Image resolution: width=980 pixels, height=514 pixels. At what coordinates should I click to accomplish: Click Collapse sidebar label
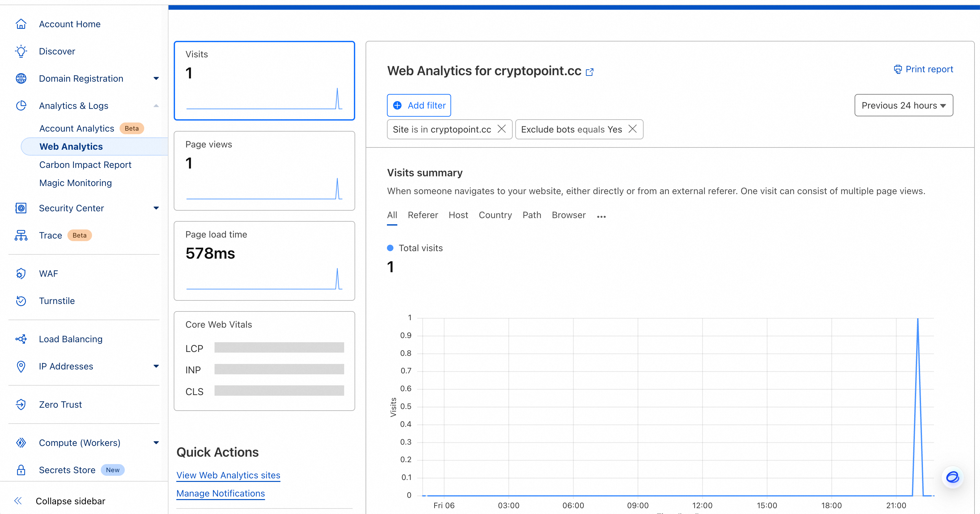[70, 501]
